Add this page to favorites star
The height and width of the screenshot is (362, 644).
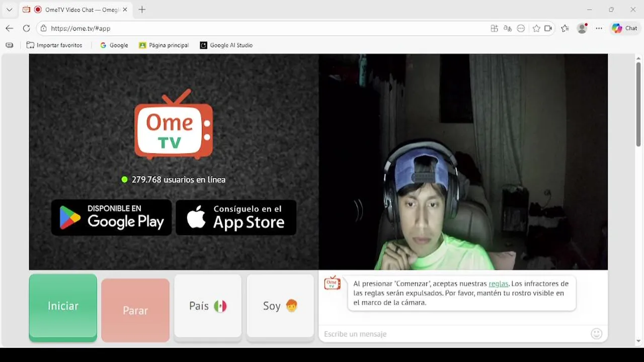click(x=536, y=29)
